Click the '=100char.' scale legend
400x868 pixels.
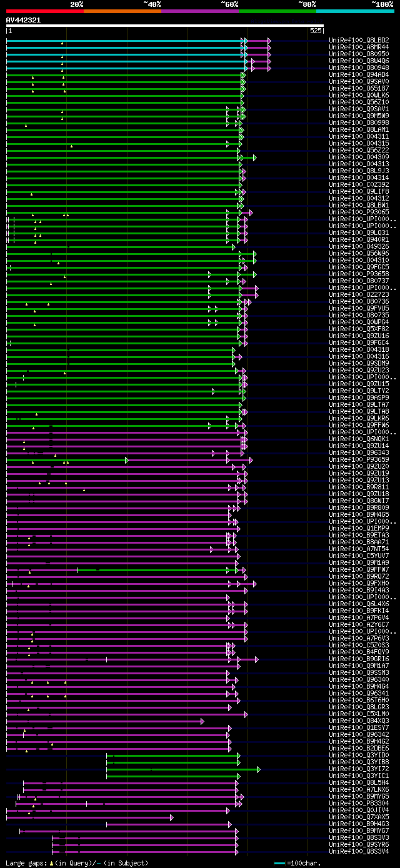(299, 863)
